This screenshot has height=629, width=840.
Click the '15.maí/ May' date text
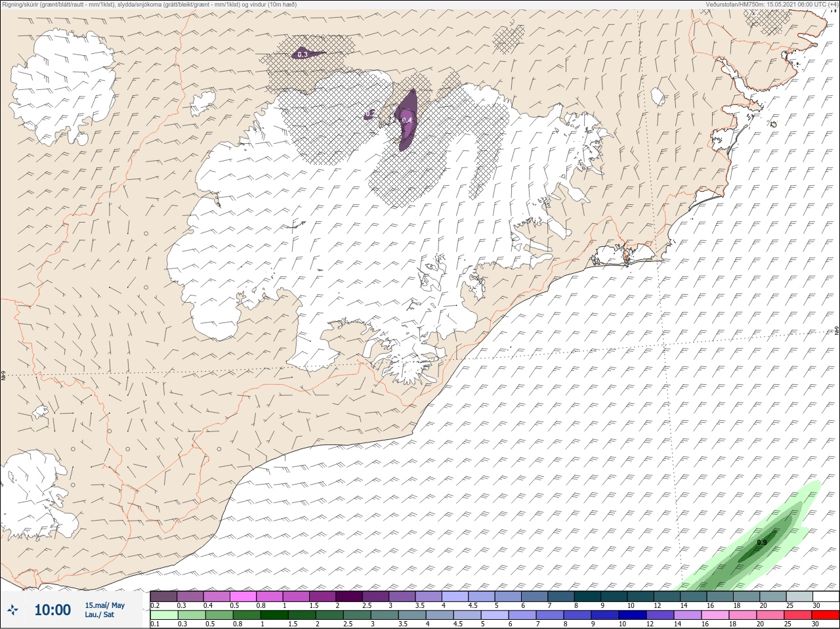(x=105, y=605)
